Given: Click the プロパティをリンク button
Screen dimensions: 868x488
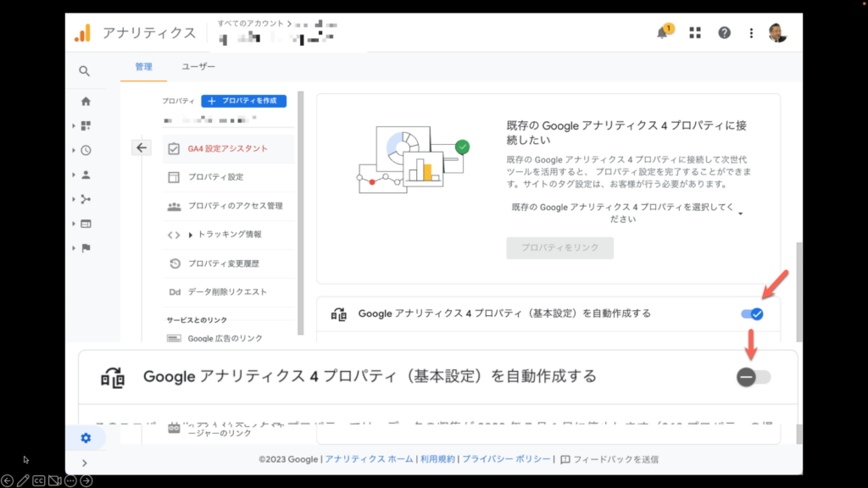Looking at the screenshot, I should [x=559, y=248].
